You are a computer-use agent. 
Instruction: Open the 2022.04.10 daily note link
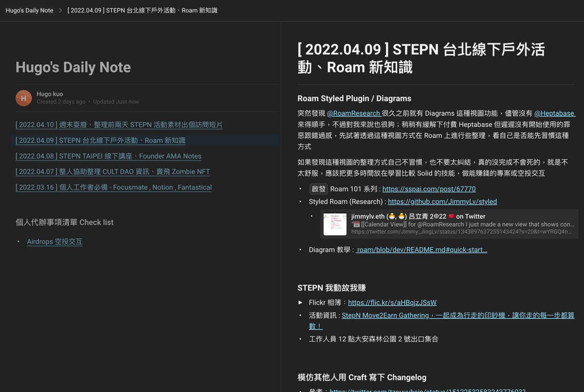(x=119, y=125)
